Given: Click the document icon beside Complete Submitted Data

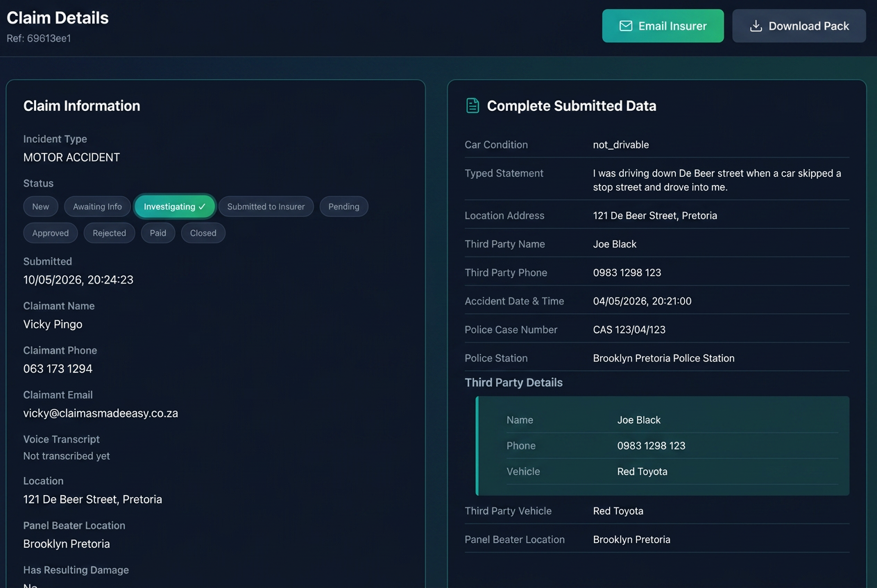Looking at the screenshot, I should [472, 106].
